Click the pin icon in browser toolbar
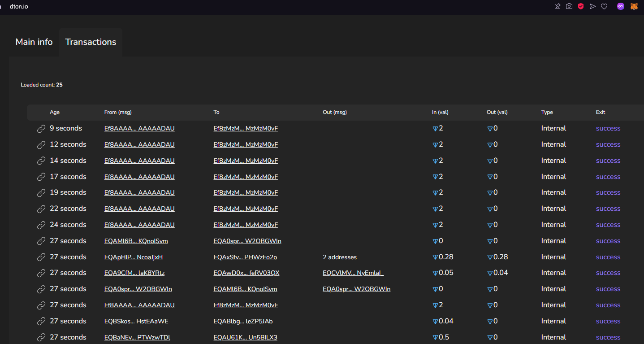 pyautogui.click(x=558, y=6)
